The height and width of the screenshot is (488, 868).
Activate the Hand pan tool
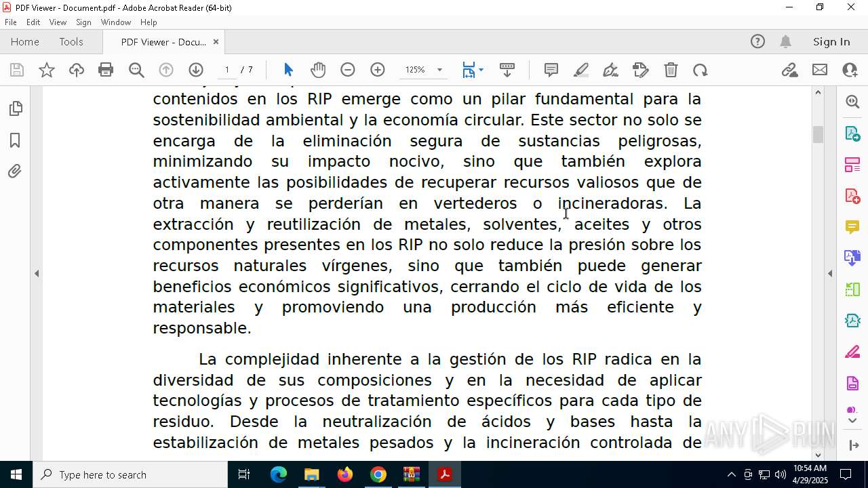(x=318, y=70)
